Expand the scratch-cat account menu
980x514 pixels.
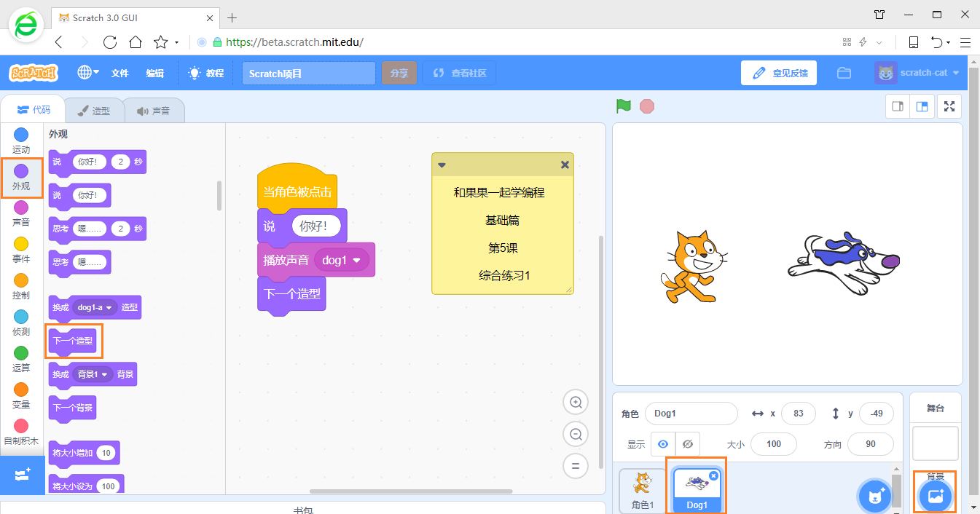coord(918,73)
